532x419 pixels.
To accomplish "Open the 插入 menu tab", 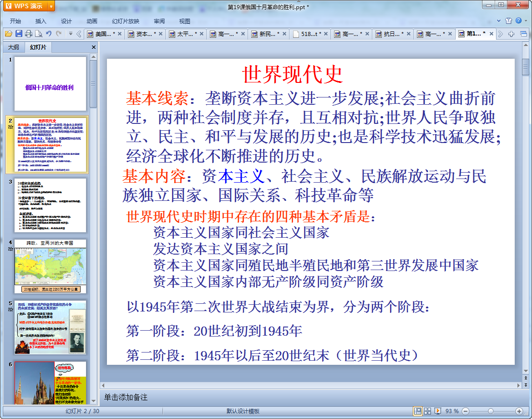I will click(41, 21).
